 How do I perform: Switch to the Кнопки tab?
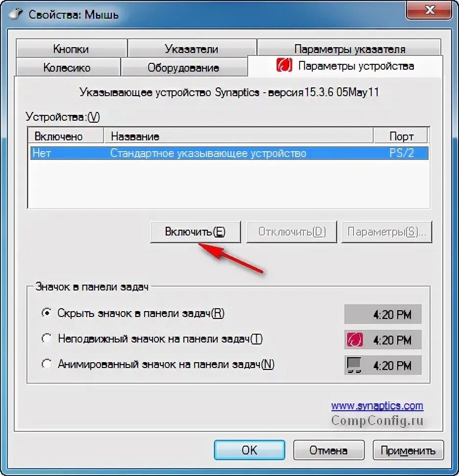point(71,48)
